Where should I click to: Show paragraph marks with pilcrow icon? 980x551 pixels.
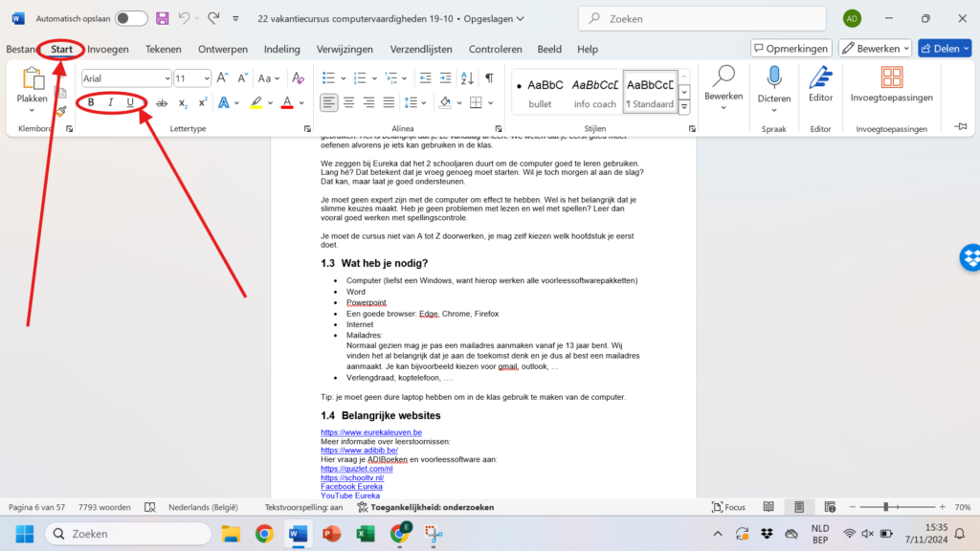click(489, 78)
